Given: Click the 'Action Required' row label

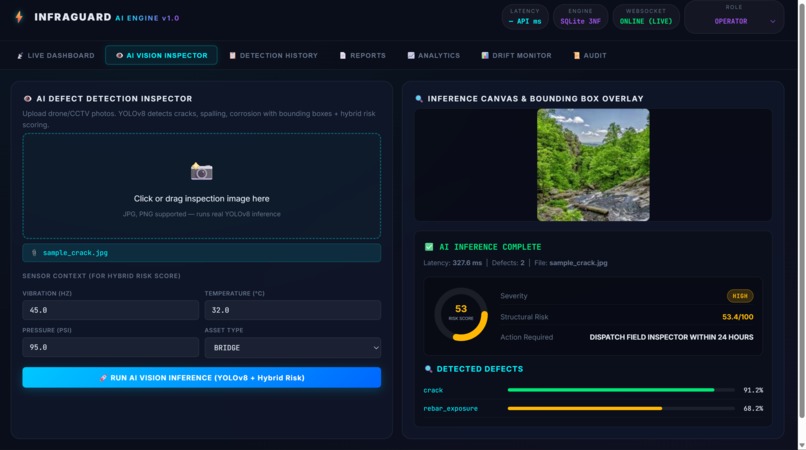Looking at the screenshot, I should [x=526, y=337].
